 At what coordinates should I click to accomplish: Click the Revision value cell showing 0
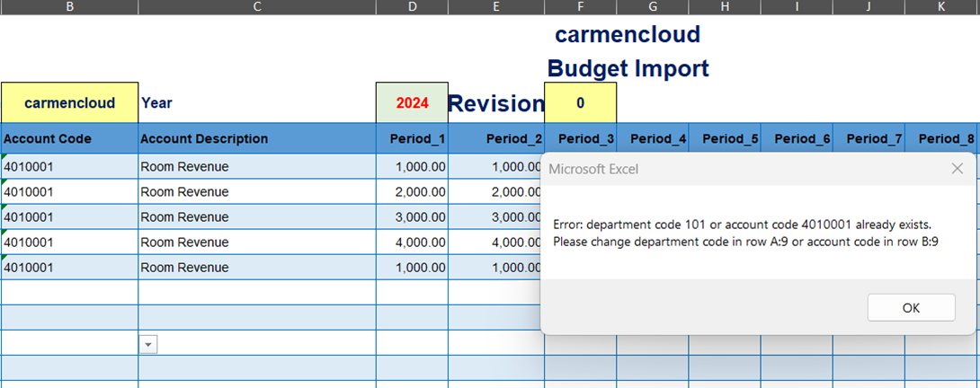pos(580,103)
